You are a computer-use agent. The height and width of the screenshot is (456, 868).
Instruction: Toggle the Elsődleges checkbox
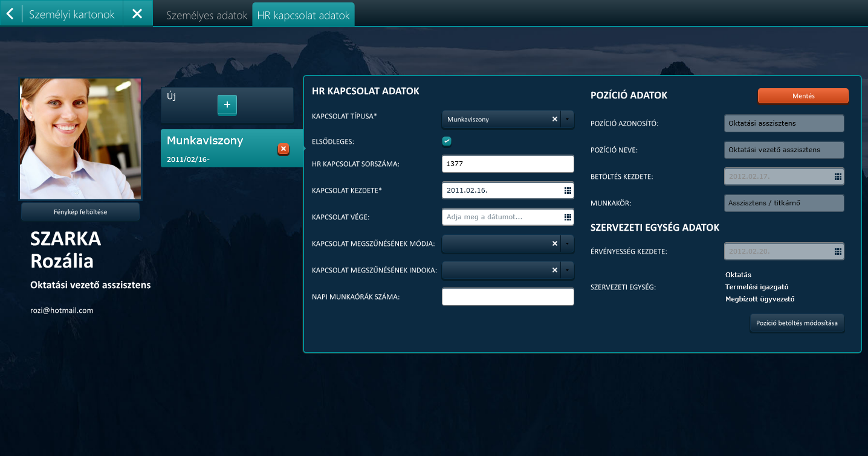[x=447, y=141]
